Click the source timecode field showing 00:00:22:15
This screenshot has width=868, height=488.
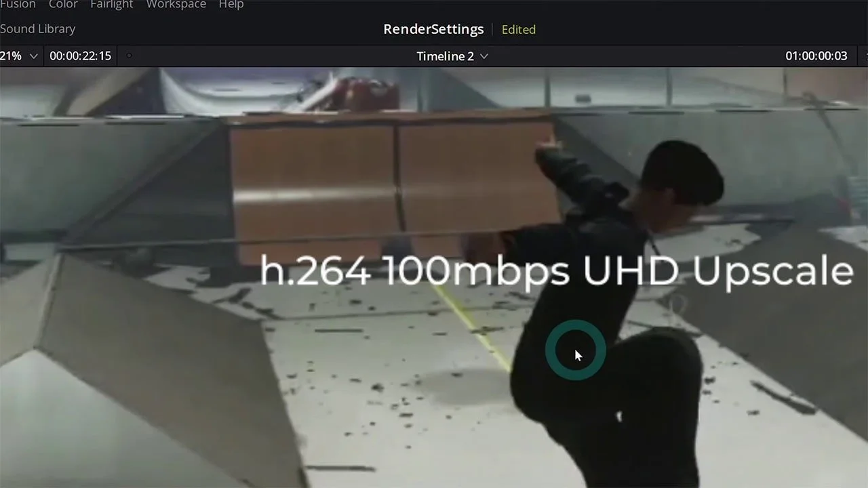click(x=80, y=56)
